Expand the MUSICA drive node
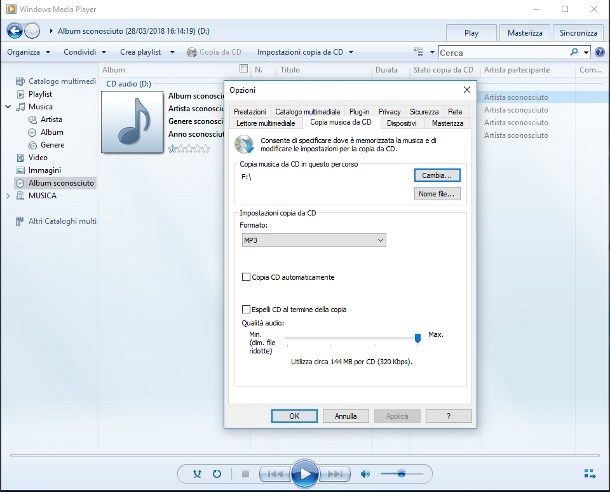 click(8, 196)
